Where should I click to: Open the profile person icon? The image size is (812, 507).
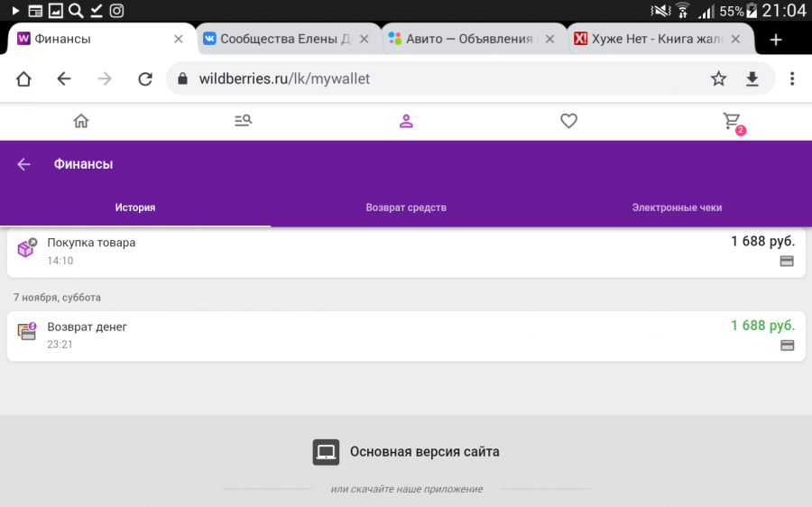click(406, 121)
